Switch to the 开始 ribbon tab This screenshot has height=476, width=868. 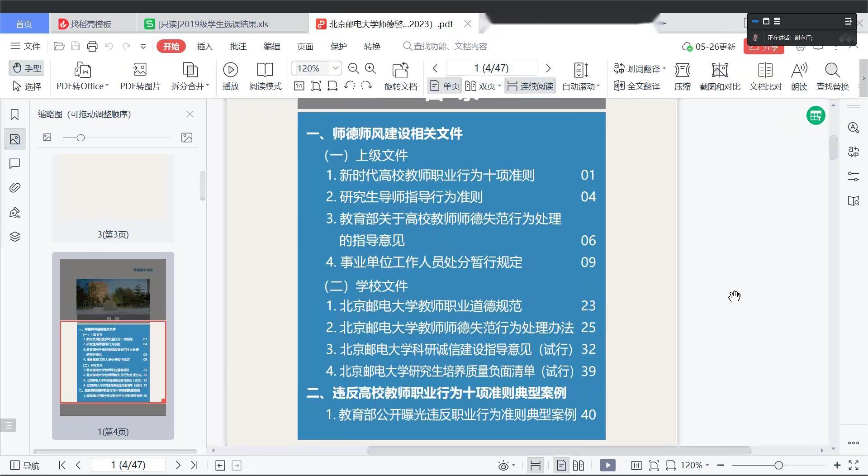(171, 46)
